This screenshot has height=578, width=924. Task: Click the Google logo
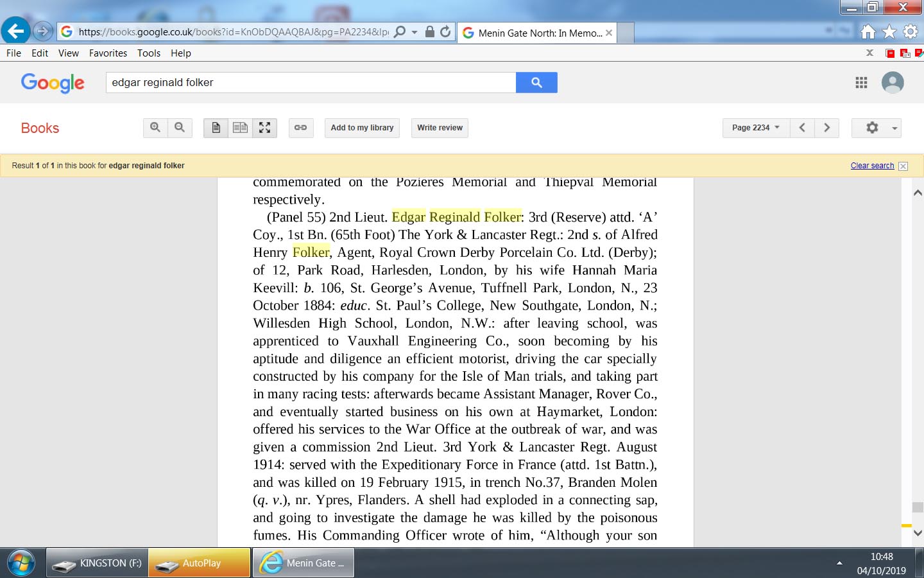tap(53, 83)
